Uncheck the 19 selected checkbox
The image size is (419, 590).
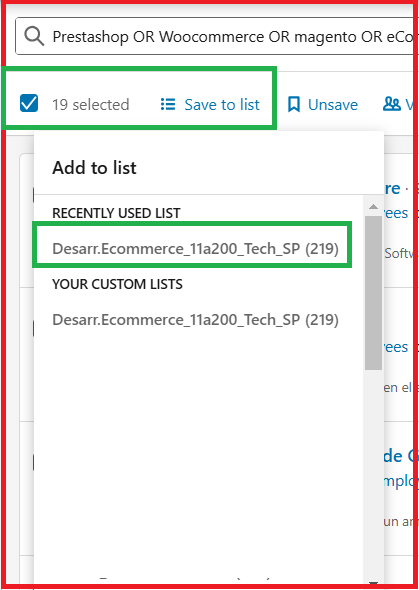pos(29,103)
